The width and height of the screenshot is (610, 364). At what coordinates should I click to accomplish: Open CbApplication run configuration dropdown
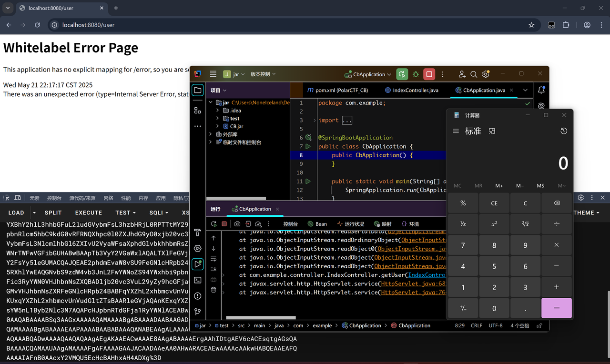pyautogui.click(x=368, y=74)
